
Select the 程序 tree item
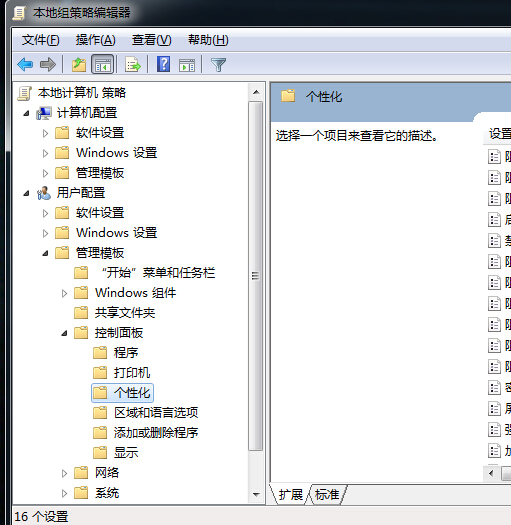(x=126, y=353)
